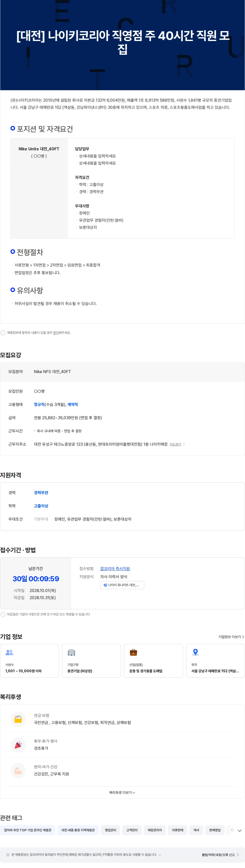Click the 연금·보험 wallet icon
Viewport: 245px width, 868px height.
(18, 719)
